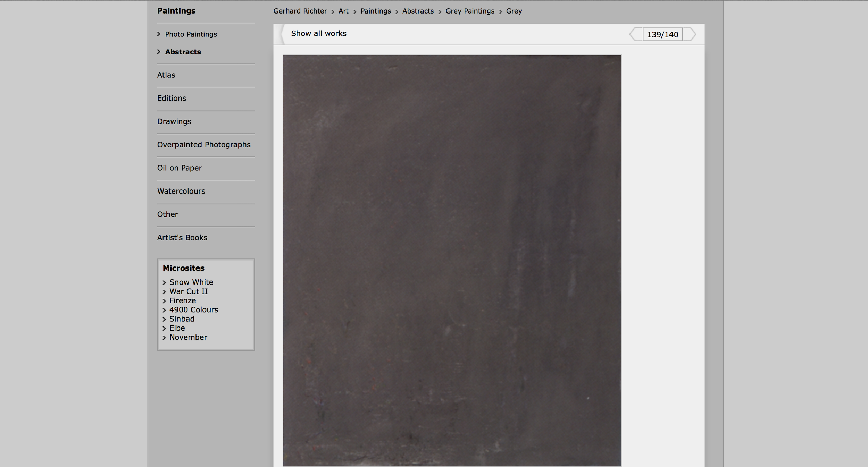Viewport: 868px width, 467px height.
Task: Open the Paintings breadcrumb link
Action: pyautogui.click(x=375, y=11)
